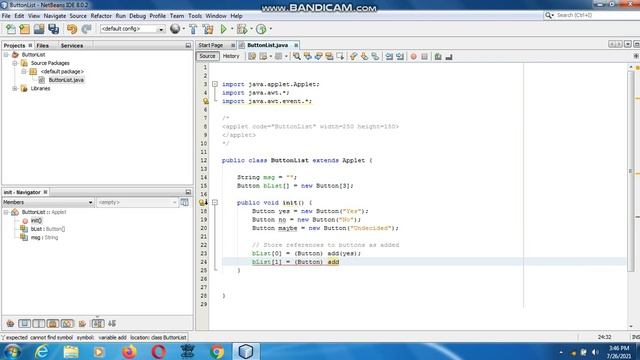Viewport: 640px width, 360px height.
Task: Click the Stop Macro Recording icon
Action: 424,56
